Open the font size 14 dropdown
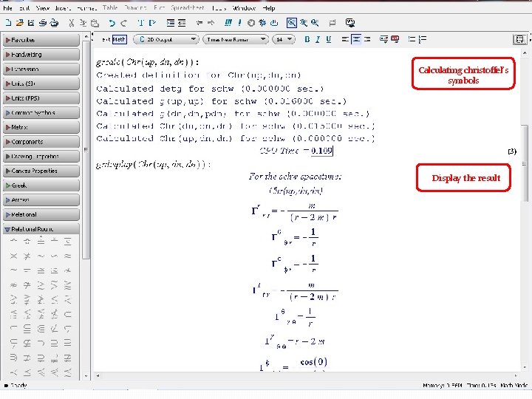Viewport: 532px width, 399px height. 283,39
